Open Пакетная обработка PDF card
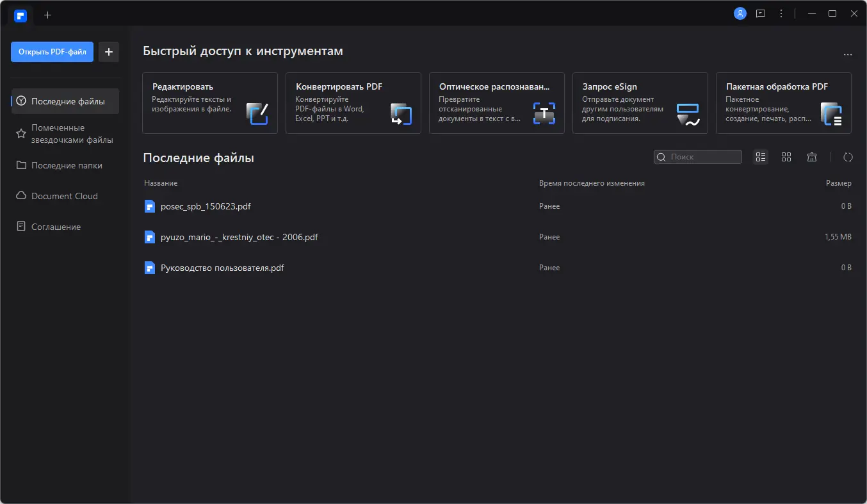Viewport: 867px width, 504px height. point(784,103)
